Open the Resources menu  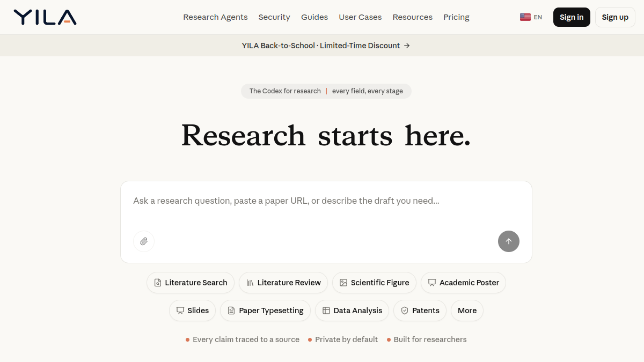(412, 17)
